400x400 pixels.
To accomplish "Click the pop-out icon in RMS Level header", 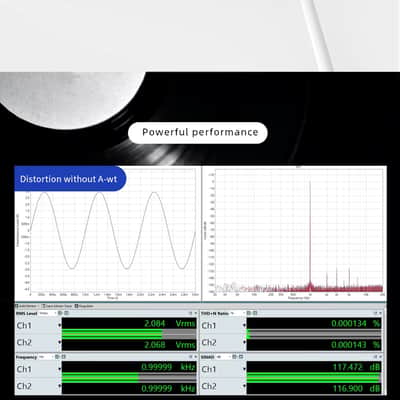I will tap(190, 313).
